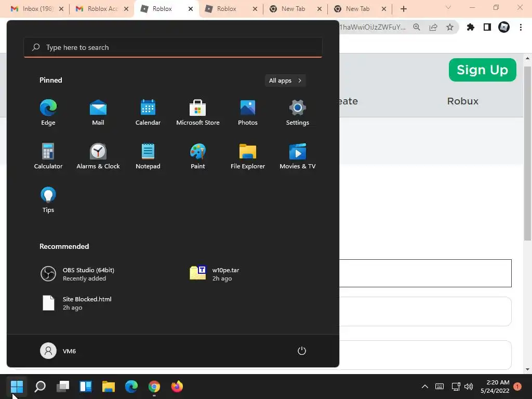The width and height of the screenshot is (532, 399).
Task: Switch to Chrome on the taskbar
Action: (154, 386)
